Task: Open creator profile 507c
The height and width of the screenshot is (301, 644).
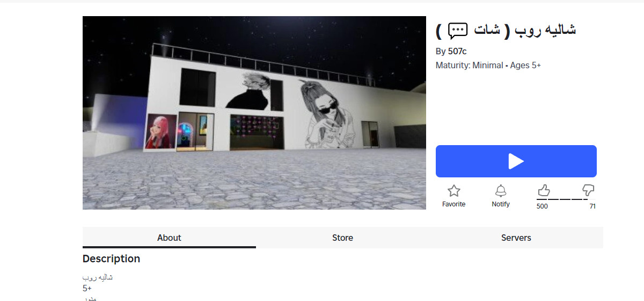Action: (457, 52)
